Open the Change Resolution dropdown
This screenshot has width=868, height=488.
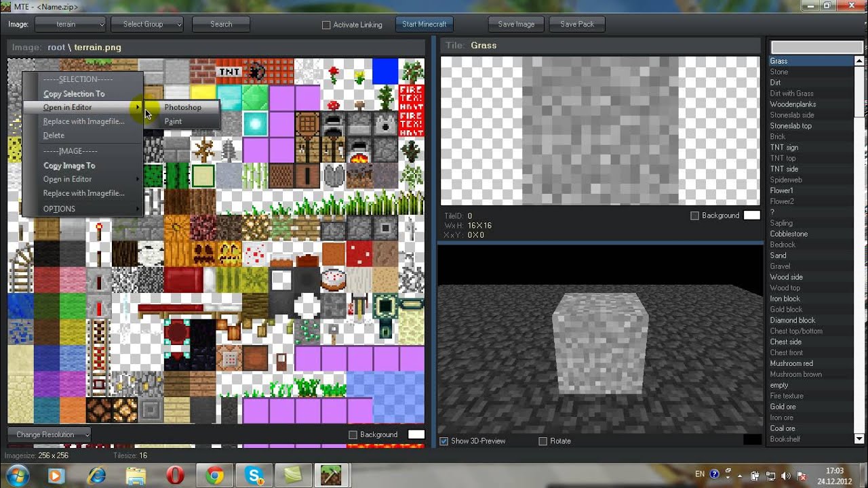(x=49, y=434)
